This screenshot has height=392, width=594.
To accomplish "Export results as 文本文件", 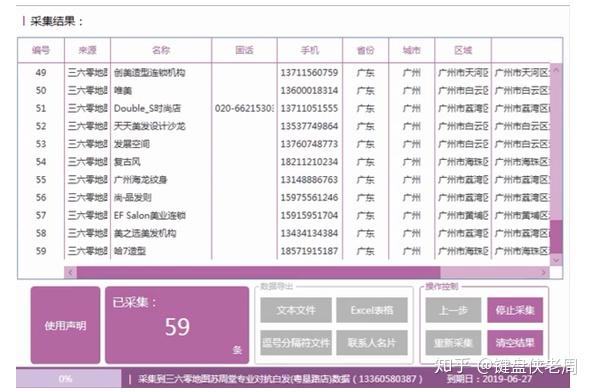I will pyautogui.click(x=296, y=310).
